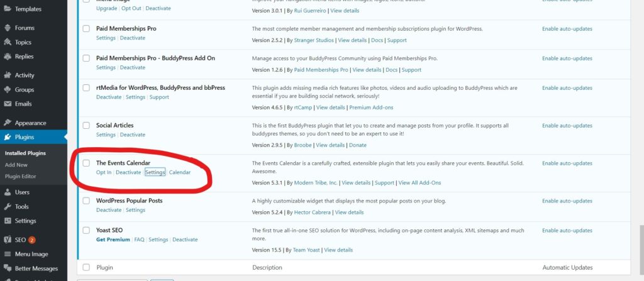Click the Topics icon in sidebar

[x=8, y=42]
